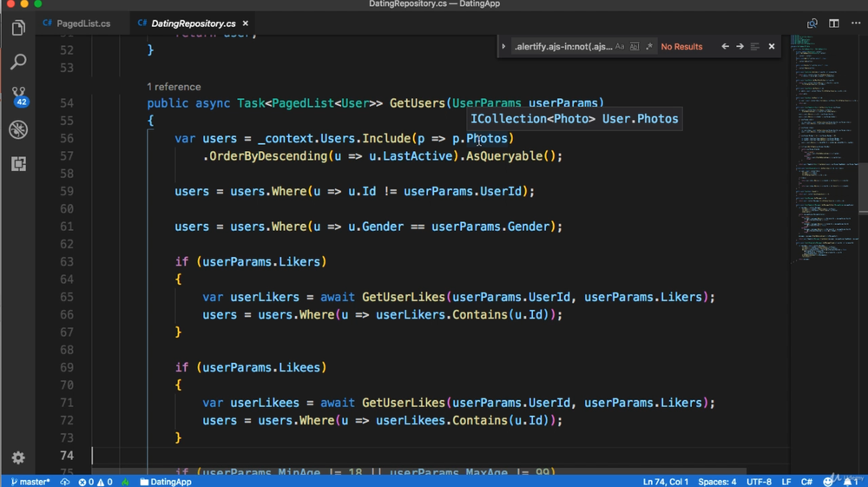Click the master branch in status bar

point(30,482)
